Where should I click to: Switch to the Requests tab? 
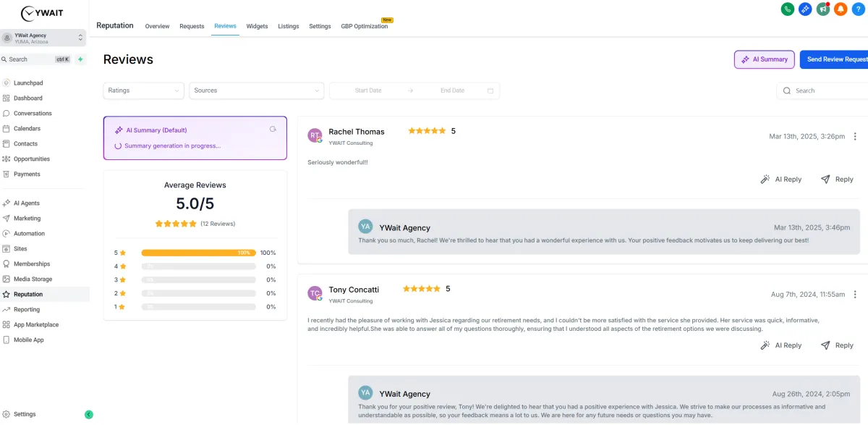tap(192, 26)
